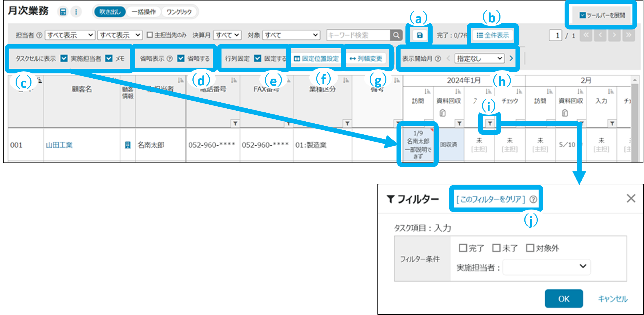Click the 列幅変更 column width button

click(366, 59)
